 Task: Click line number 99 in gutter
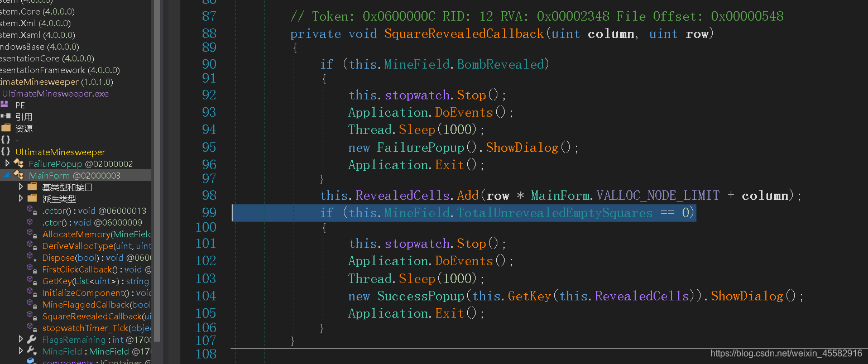coord(209,213)
